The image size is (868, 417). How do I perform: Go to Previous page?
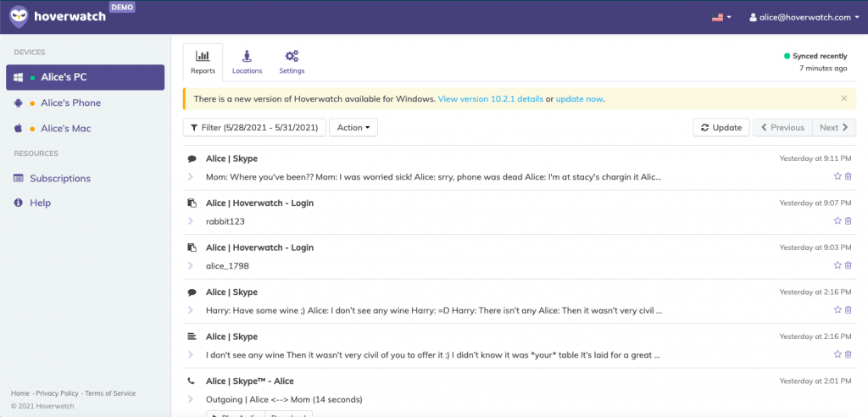(782, 127)
